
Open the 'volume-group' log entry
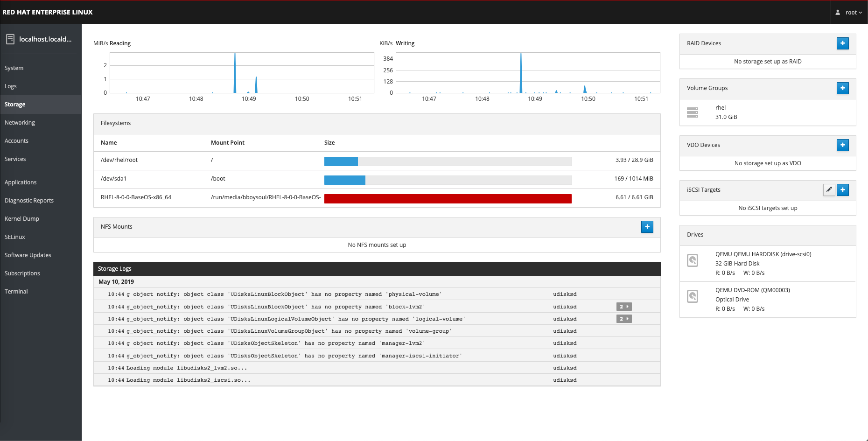[x=377, y=331]
